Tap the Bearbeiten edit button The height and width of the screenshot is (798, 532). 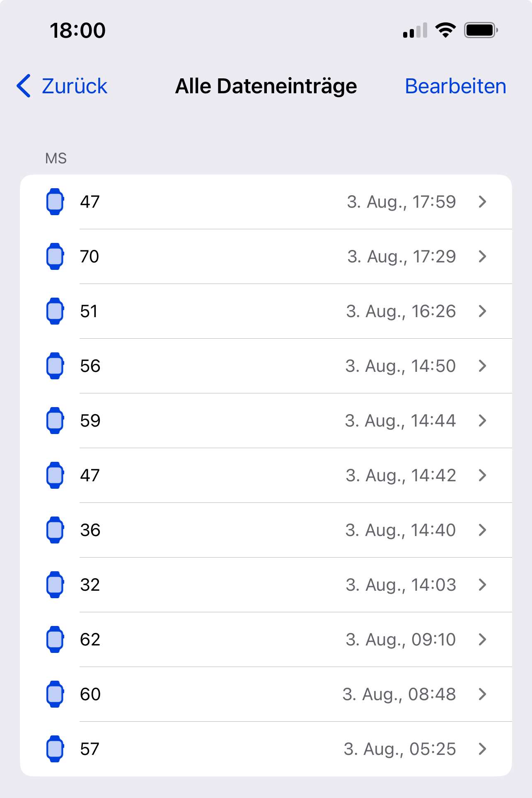455,86
